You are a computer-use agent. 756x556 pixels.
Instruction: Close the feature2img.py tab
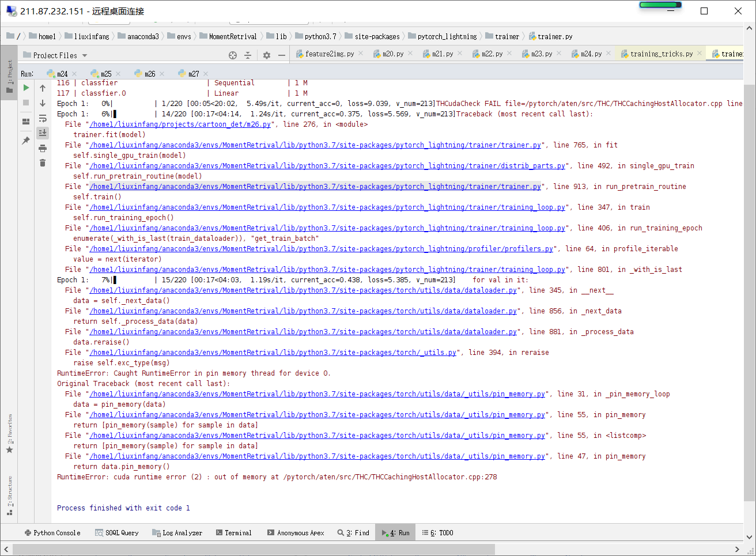tap(361, 53)
